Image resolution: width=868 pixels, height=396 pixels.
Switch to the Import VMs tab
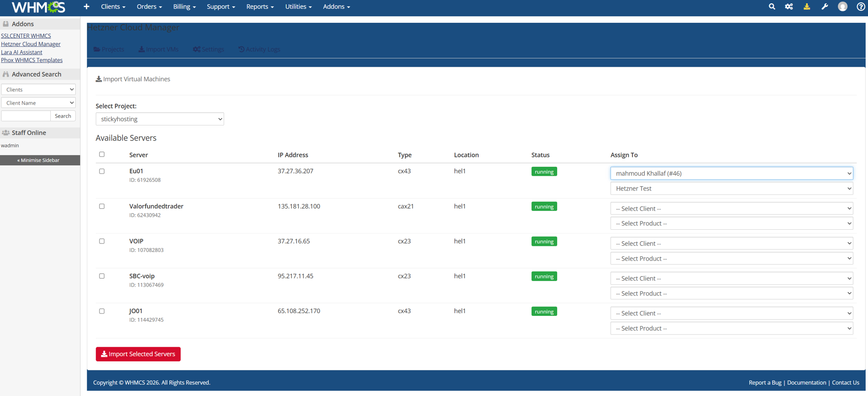pyautogui.click(x=159, y=49)
